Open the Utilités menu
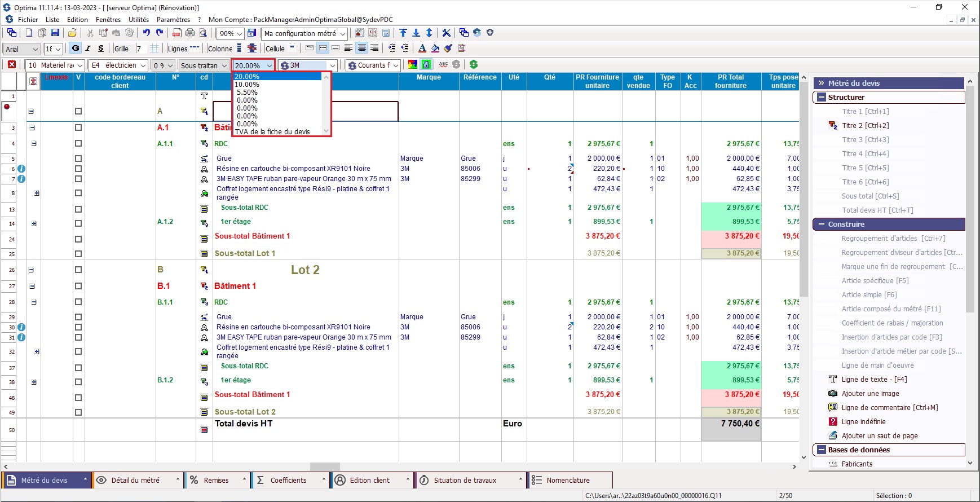980x502 pixels. tap(139, 19)
